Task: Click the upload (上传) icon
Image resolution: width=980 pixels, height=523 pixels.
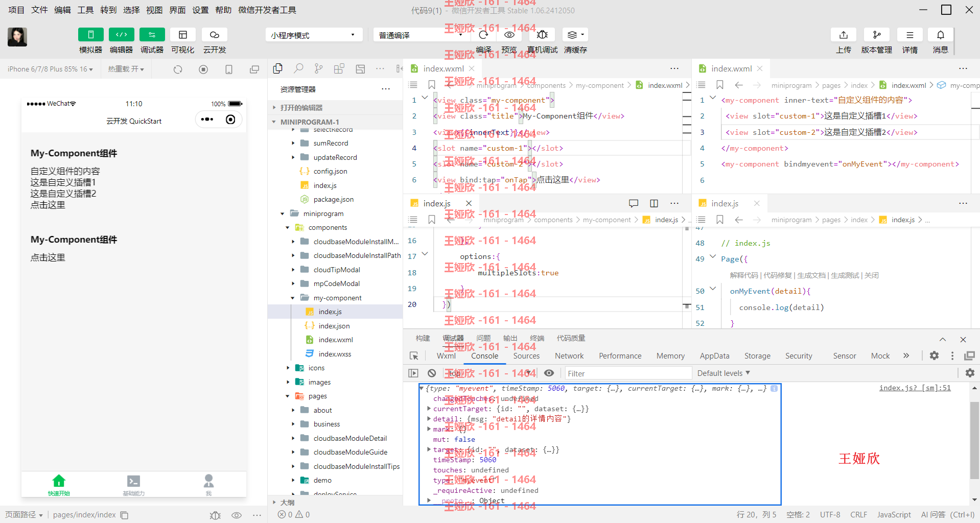Action: [x=844, y=35]
